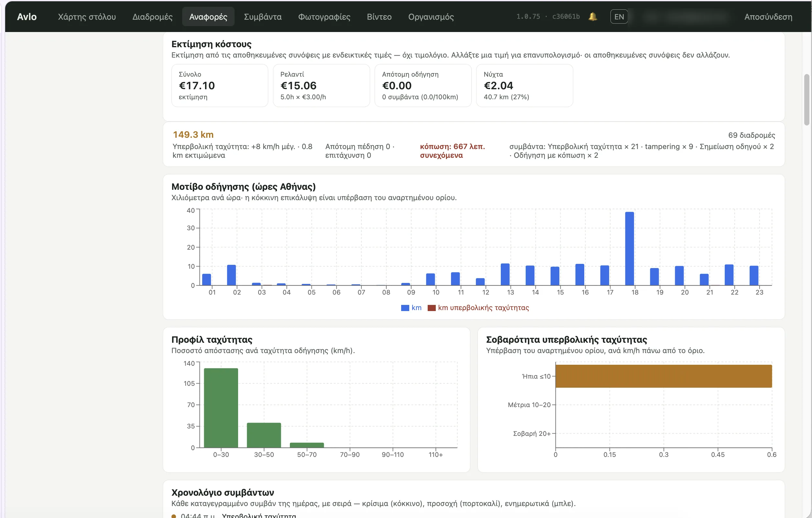Click the red km υπερβολικής ταχύτητας legend swatch
Viewport: 812px width, 518px height.
(x=432, y=308)
